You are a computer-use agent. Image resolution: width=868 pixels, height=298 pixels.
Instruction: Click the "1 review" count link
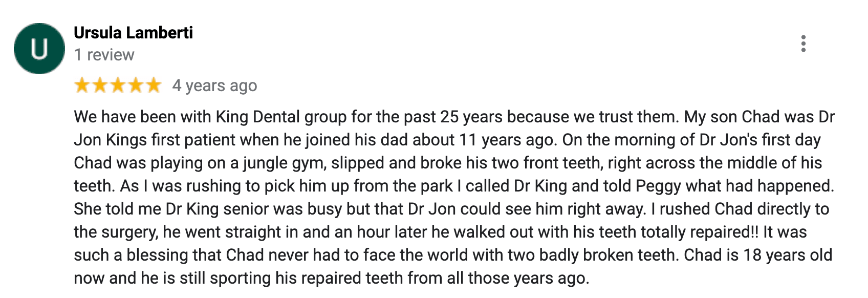104,55
